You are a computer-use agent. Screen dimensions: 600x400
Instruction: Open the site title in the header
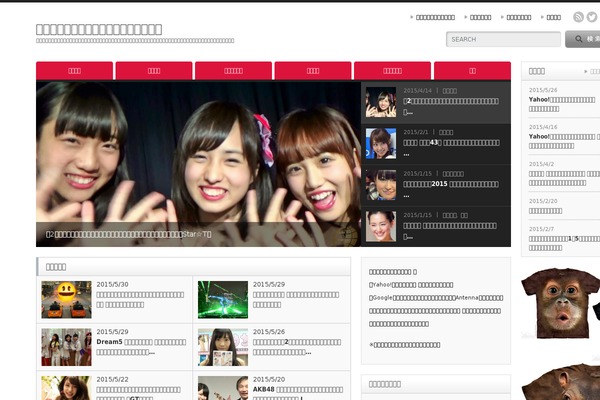coord(99,29)
